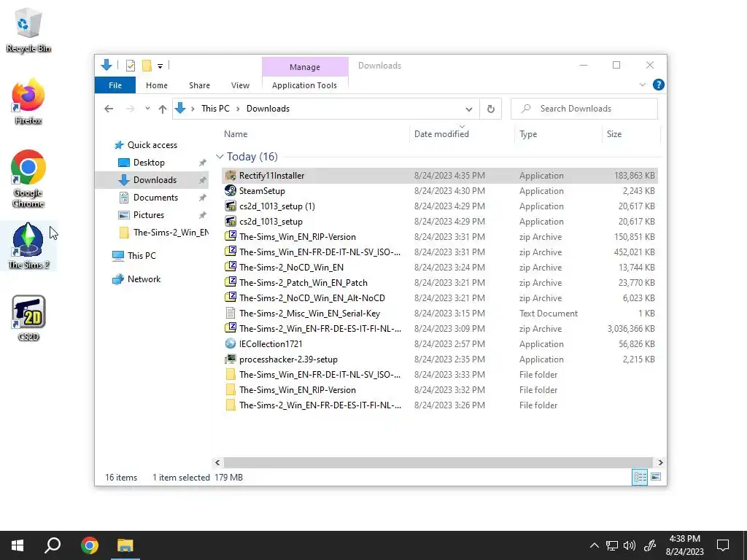The width and height of the screenshot is (747, 560).
Task: Collapse the Today (16) group
Action: (220, 157)
